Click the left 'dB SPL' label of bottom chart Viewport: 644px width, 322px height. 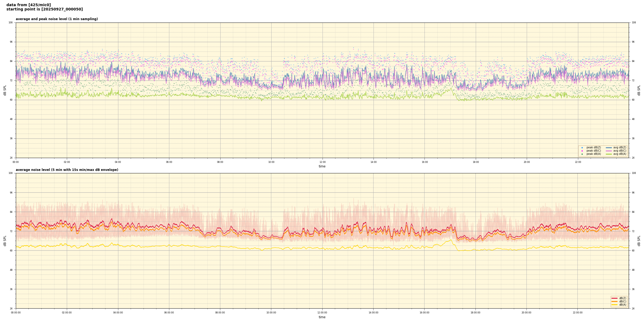(x=5, y=241)
